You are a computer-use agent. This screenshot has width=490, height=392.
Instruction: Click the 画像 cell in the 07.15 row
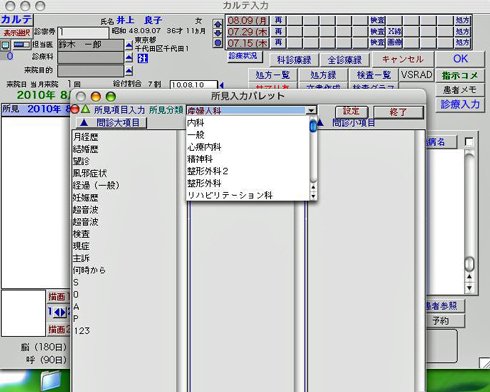coord(395,43)
